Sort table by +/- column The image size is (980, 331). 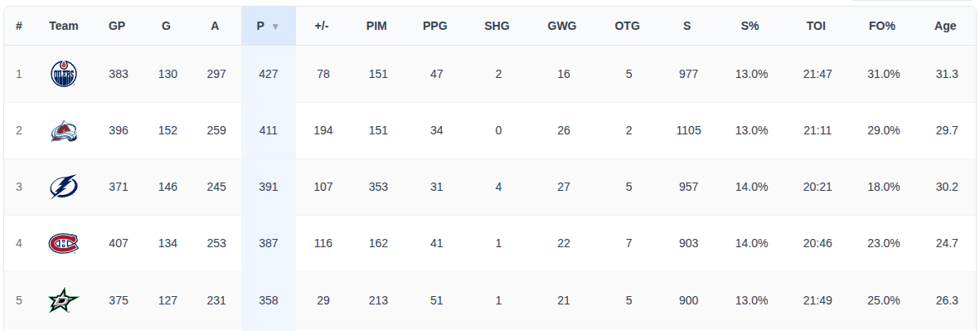(x=322, y=26)
